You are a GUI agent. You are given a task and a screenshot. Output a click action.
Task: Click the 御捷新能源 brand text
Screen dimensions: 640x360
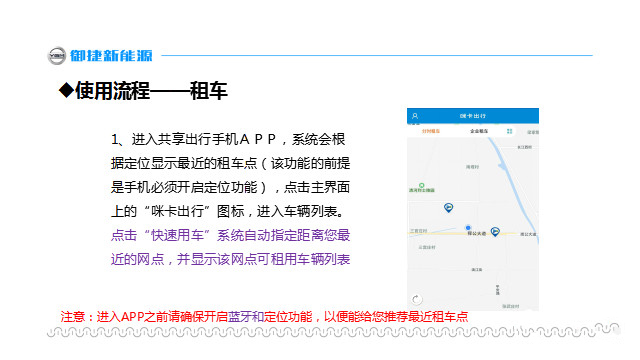[111, 56]
